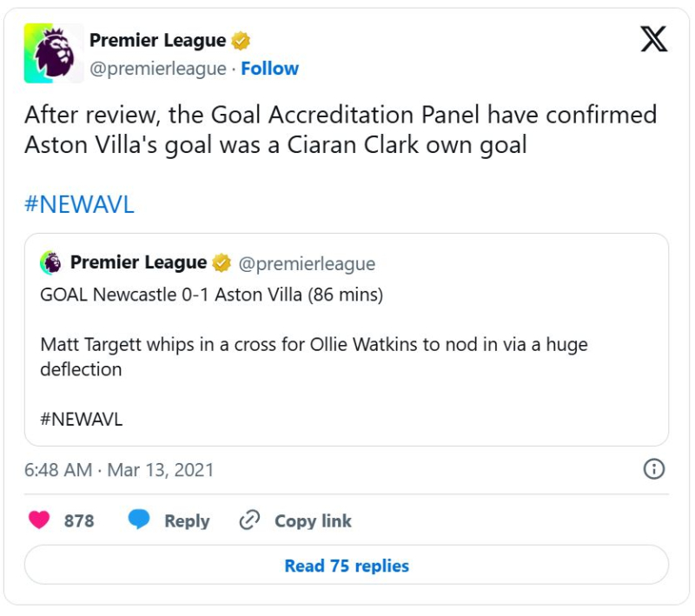This screenshot has height=616, width=695.
Task: Click the small avatar in quoted tweet
Action: 50,262
